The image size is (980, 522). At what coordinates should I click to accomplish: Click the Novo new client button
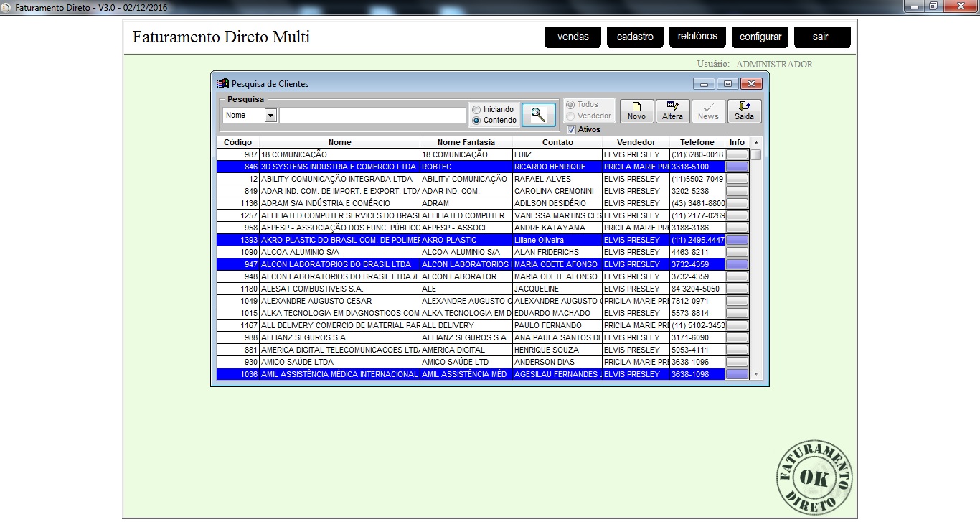pyautogui.click(x=636, y=111)
